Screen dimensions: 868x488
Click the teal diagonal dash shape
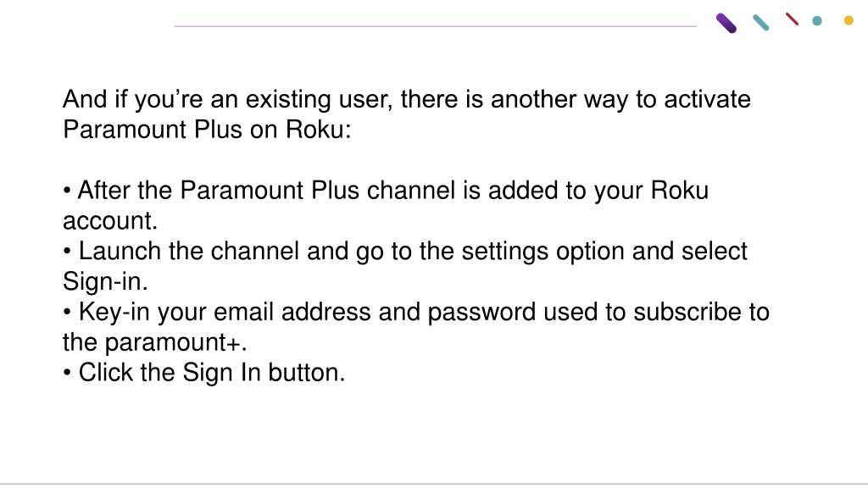coord(761,23)
